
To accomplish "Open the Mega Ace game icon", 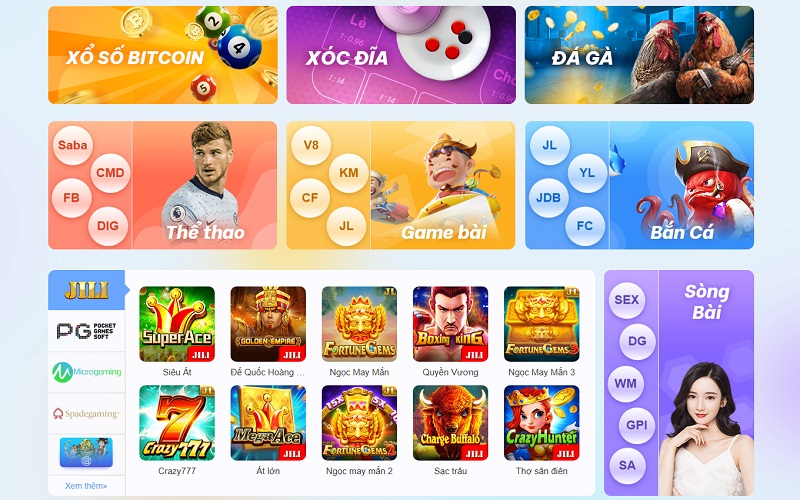I will [268, 423].
